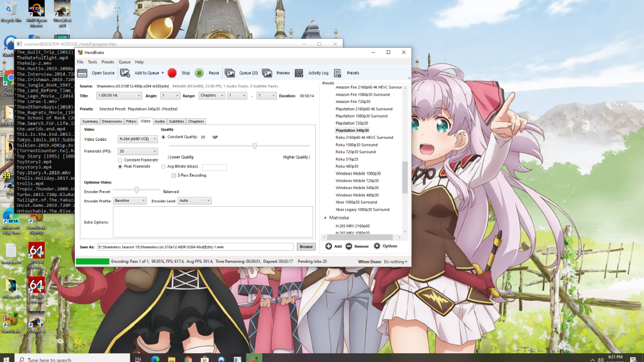Select the Constant Framerate radio button
Image resolution: width=644 pixels, height=362 pixels.
[x=120, y=160]
